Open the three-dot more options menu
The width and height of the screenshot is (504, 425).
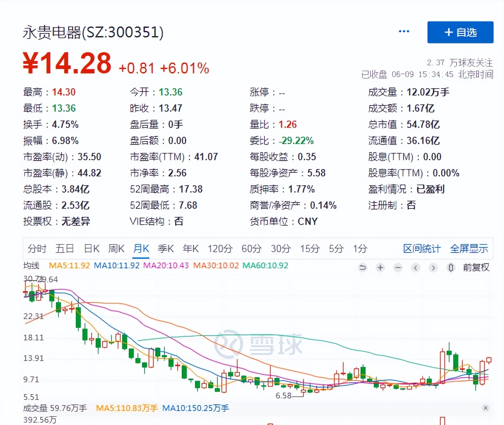click(404, 32)
